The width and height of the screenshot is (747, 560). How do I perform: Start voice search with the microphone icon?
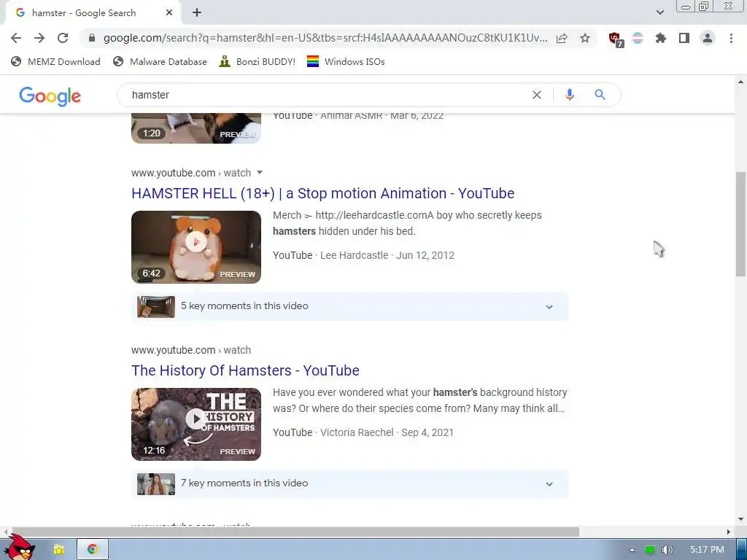[569, 95]
